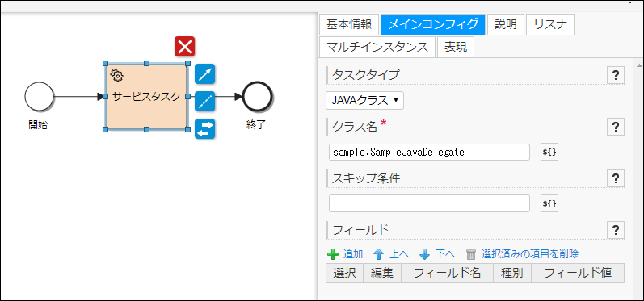This screenshot has width=644, height=301.
Task: Click the scroll up arrow in properties panel
Action: 639,65
